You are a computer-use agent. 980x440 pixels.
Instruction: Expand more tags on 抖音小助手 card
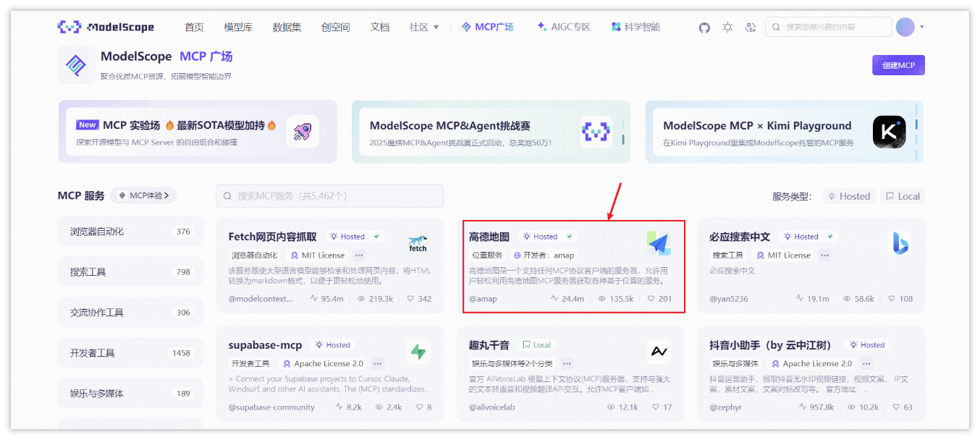click(865, 364)
